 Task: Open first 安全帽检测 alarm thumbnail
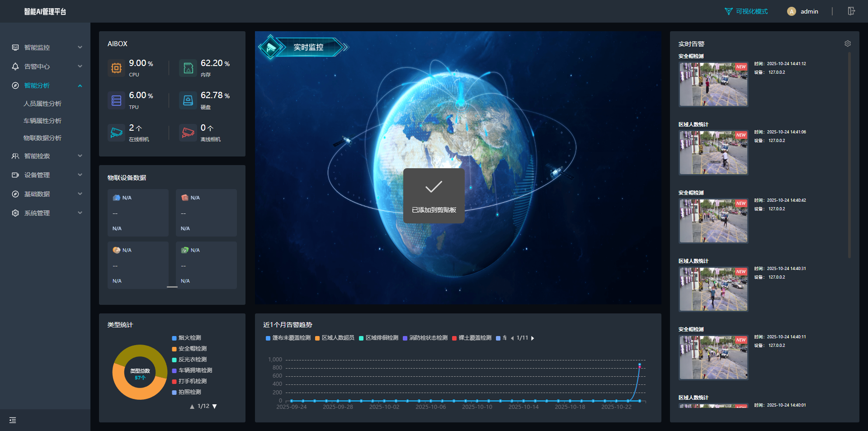point(713,85)
